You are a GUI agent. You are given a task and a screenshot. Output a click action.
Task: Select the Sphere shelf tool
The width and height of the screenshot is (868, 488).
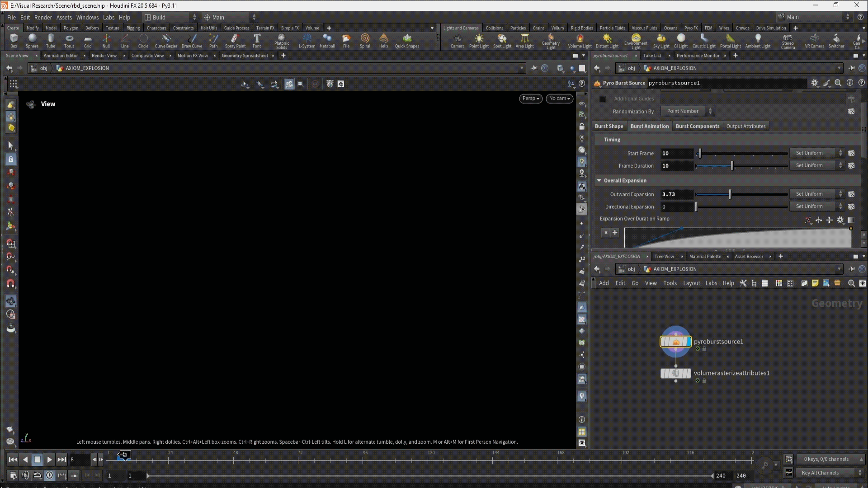[32, 40]
